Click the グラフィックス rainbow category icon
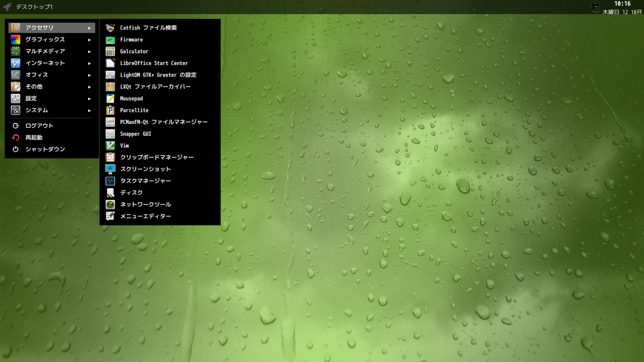 (x=16, y=40)
